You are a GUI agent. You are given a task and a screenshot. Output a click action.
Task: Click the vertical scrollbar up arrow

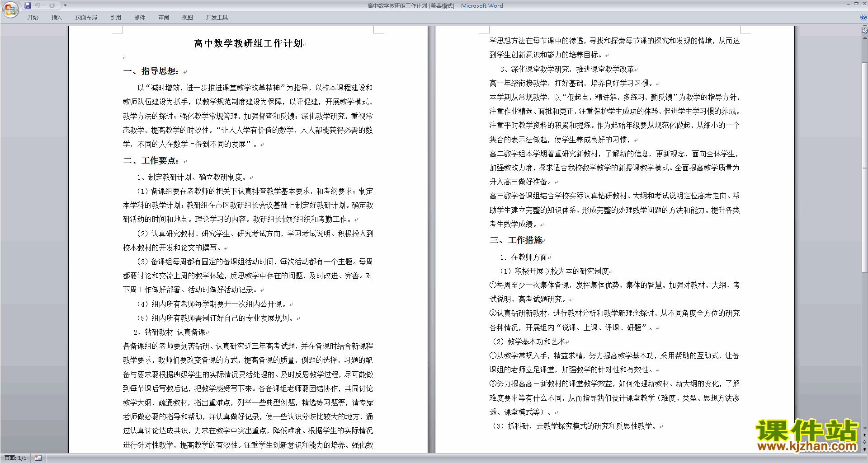click(x=865, y=38)
